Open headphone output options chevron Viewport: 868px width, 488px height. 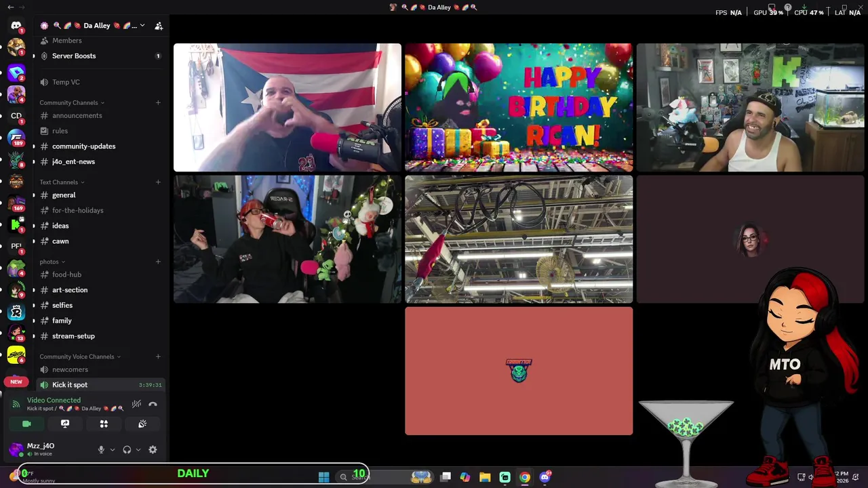tap(138, 449)
